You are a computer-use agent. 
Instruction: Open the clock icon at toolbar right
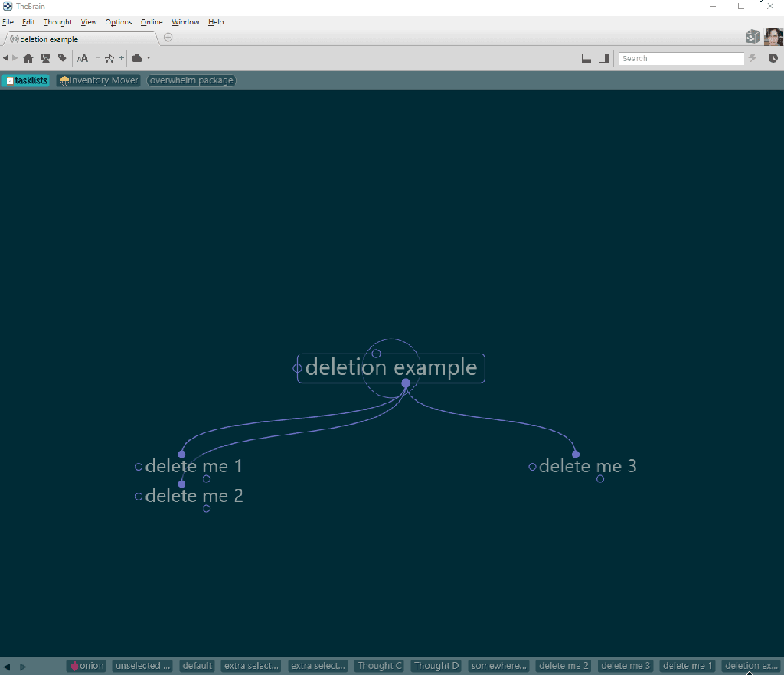click(773, 58)
